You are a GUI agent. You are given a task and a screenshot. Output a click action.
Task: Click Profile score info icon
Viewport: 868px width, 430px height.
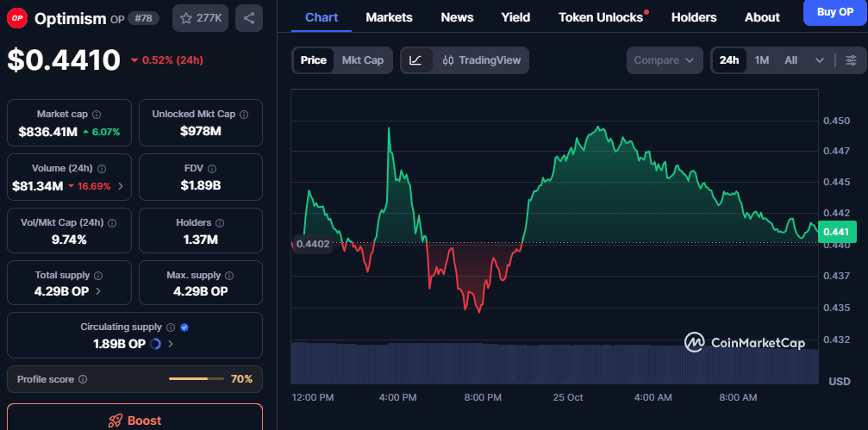pos(83,379)
